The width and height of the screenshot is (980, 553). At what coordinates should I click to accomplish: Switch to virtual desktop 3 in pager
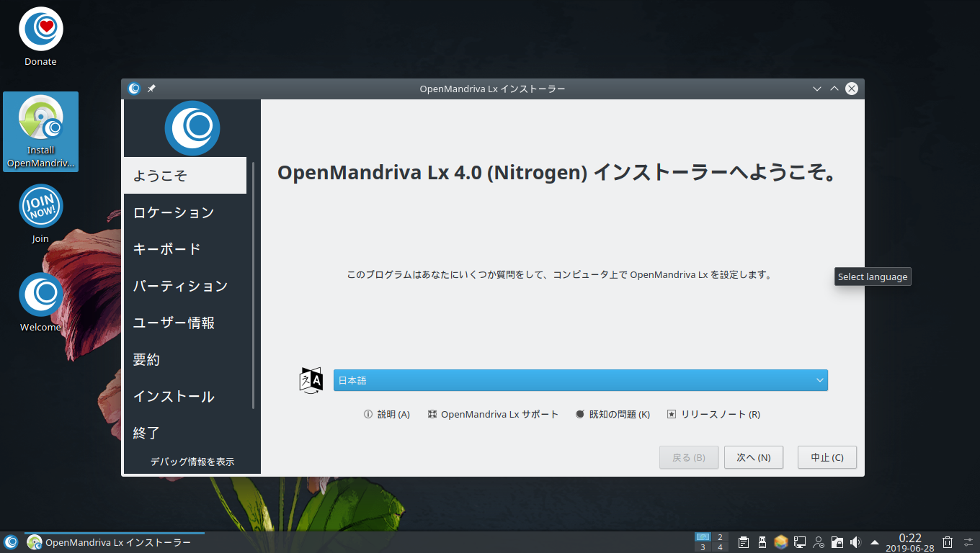click(703, 547)
